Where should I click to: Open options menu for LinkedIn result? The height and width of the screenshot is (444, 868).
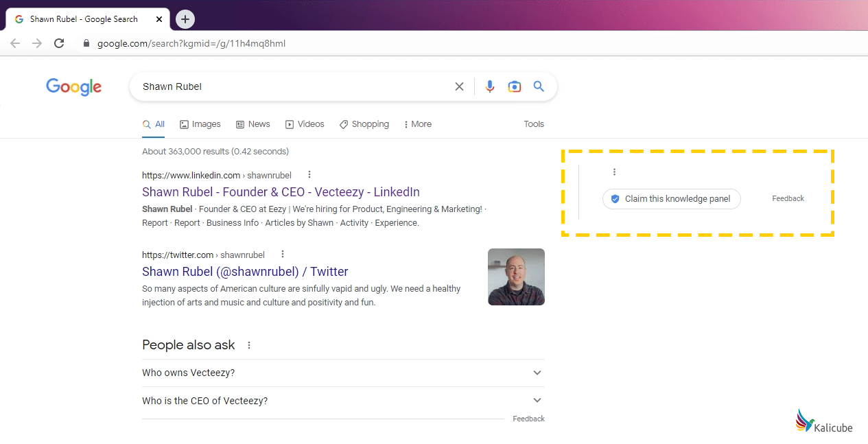[309, 174]
